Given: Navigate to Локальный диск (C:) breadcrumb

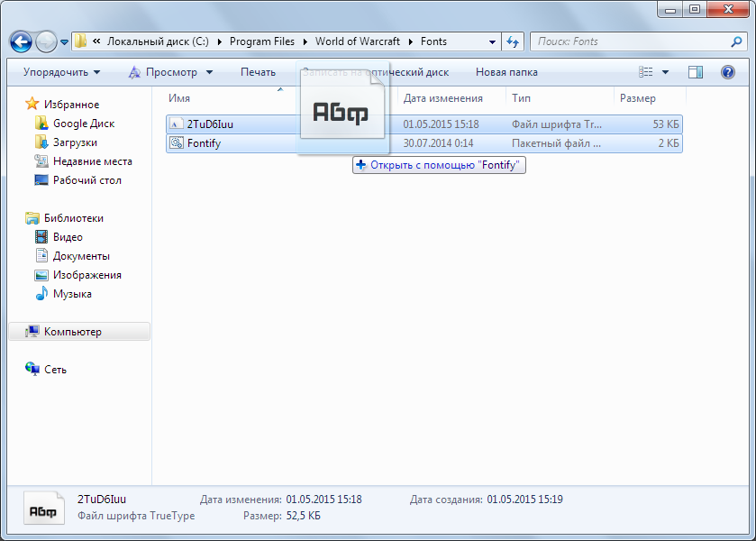Looking at the screenshot, I should [x=158, y=41].
